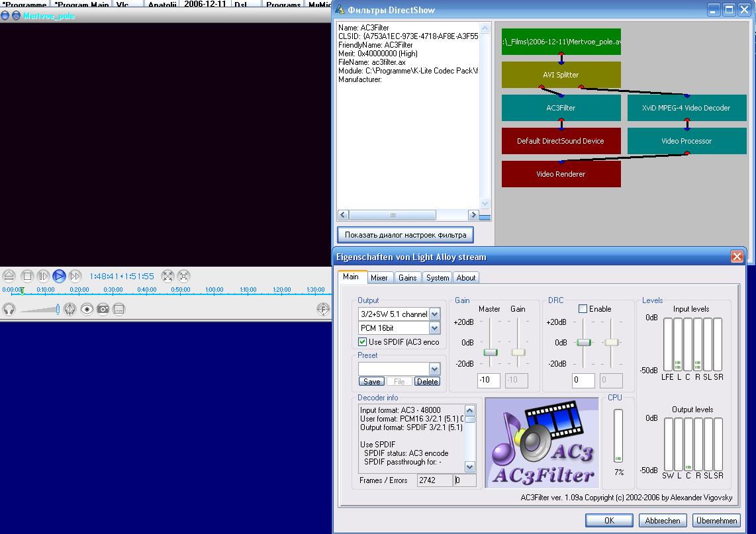Switch to the Mixer tab

click(379, 278)
